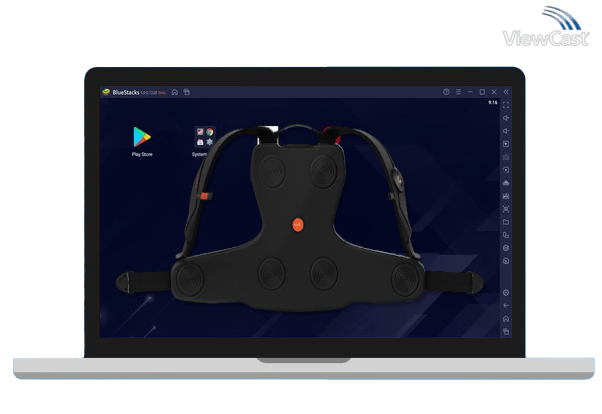602x414 pixels.
Task: Click the sidebar icon just above the screenshot tool
Action: [506, 196]
